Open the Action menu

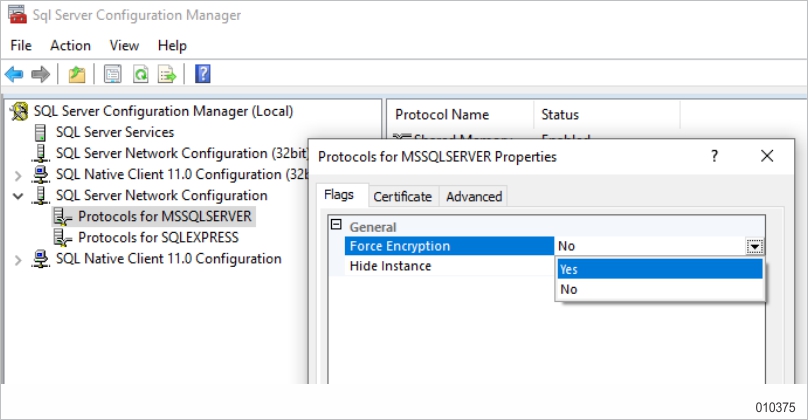pyautogui.click(x=71, y=45)
